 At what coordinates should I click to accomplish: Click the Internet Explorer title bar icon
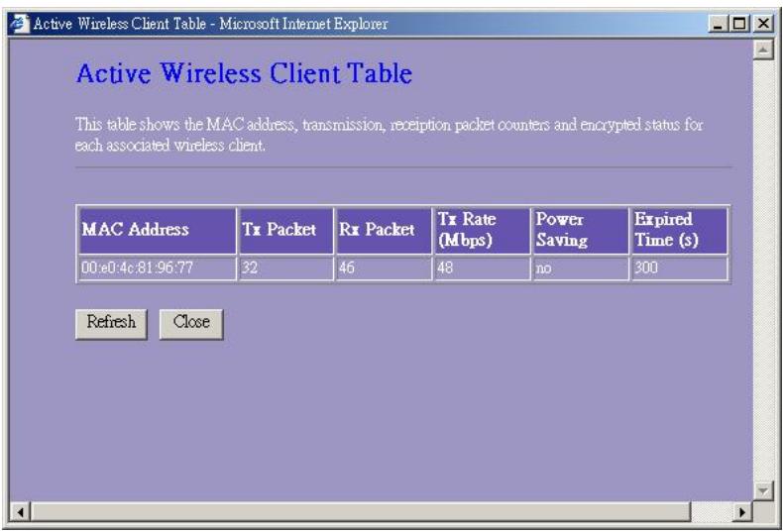click(x=20, y=24)
